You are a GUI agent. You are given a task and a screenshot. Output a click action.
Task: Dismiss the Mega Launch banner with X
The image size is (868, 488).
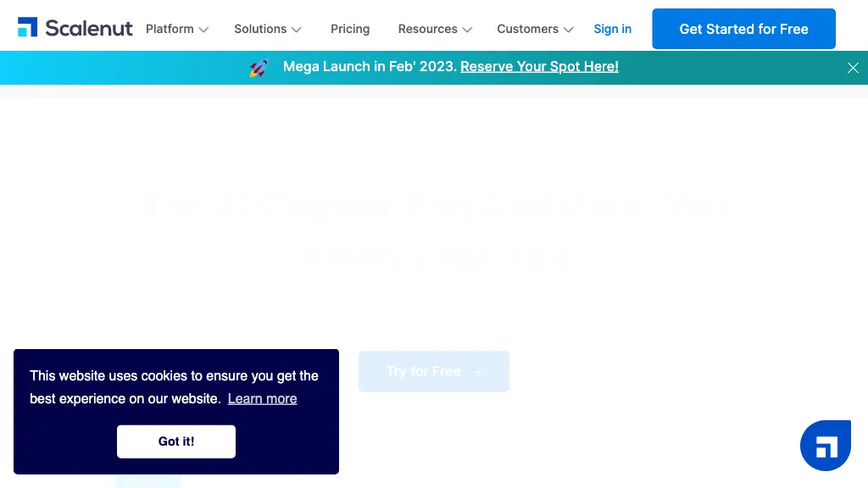click(853, 68)
